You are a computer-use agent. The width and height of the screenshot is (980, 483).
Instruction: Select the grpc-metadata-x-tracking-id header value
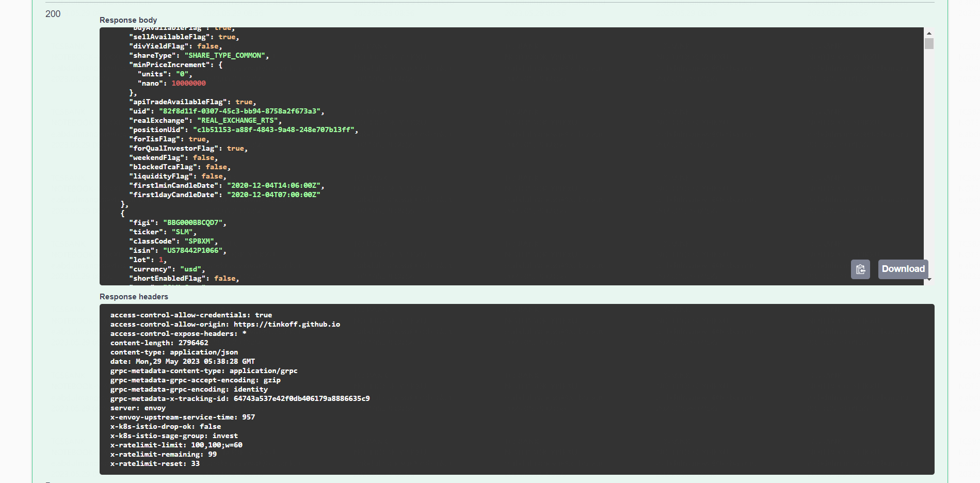301,398
